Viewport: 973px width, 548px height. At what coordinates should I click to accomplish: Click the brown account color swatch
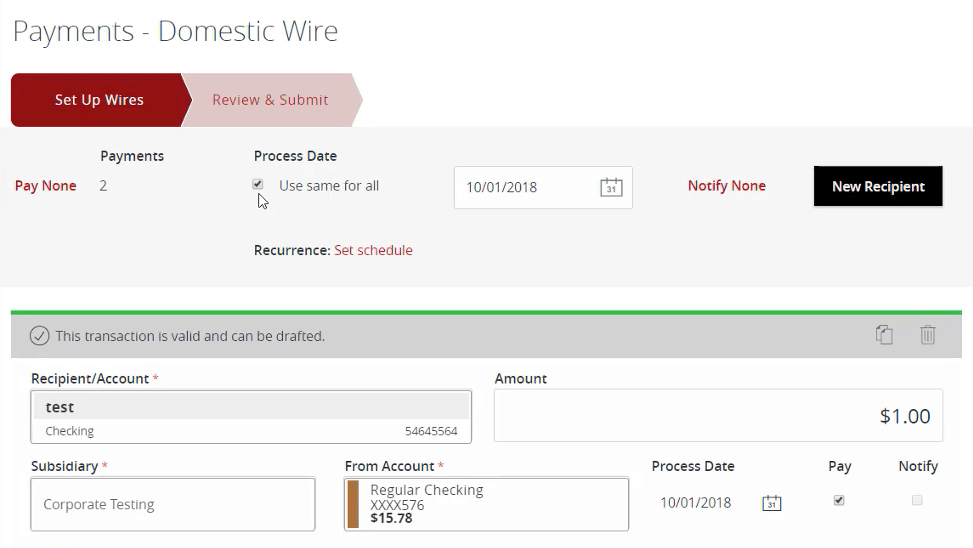353,504
